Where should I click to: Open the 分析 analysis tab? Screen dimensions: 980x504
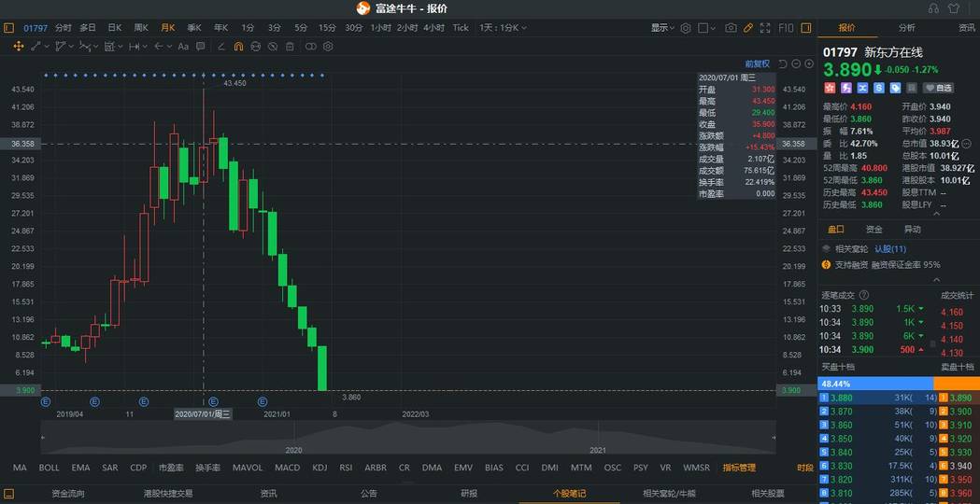907,27
